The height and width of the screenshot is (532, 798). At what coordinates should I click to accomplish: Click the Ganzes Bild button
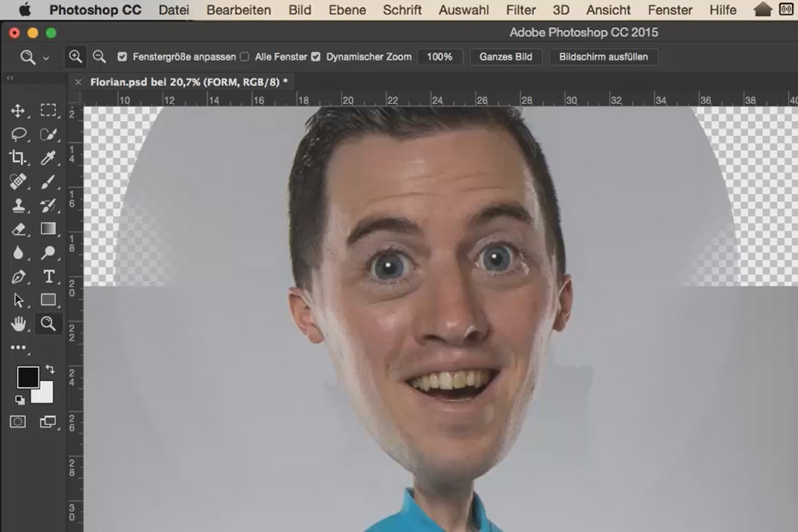506,57
